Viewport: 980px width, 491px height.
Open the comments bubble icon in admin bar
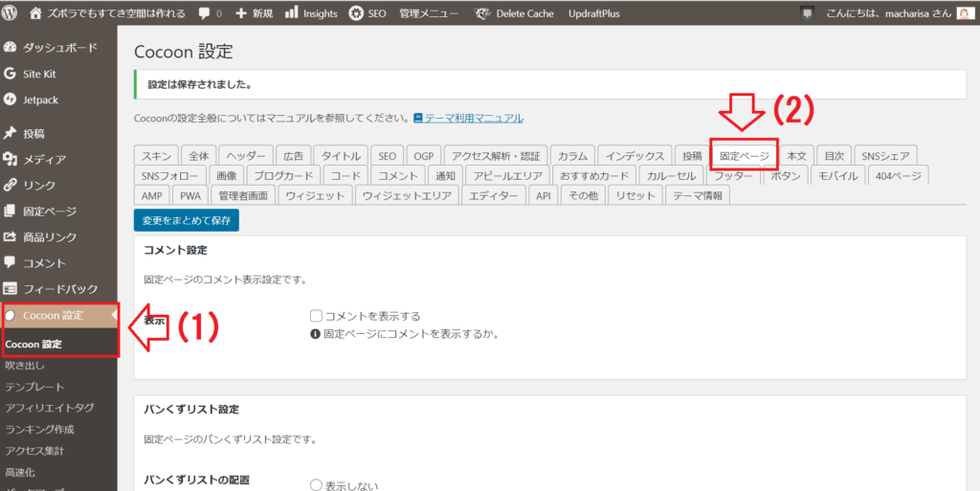tap(206, 13)
